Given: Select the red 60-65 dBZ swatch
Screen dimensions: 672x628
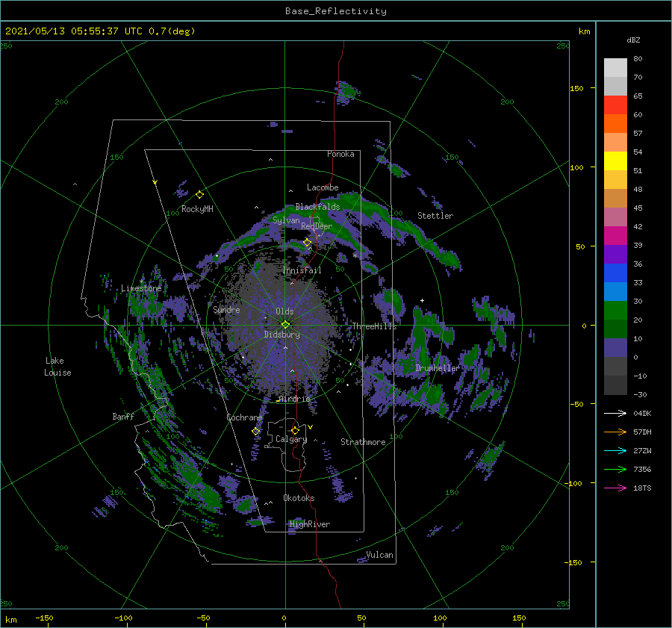Looking at the screenshot, I should (x=615, y=105).
